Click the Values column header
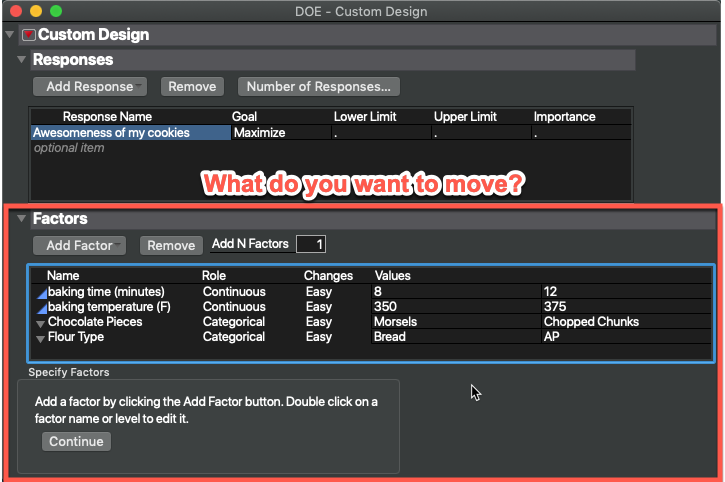Viewport: 725px width, 482px height. tap(393, 276)
